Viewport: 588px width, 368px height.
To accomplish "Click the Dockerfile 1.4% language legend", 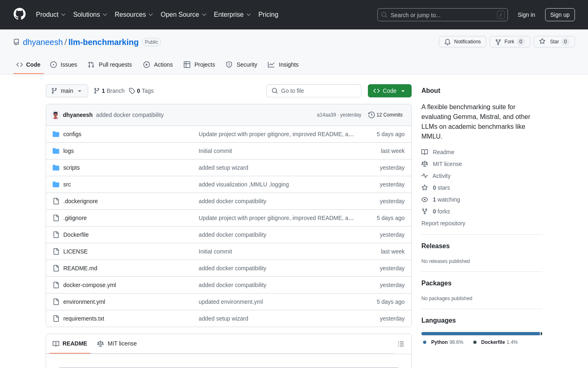I will [495, 342].
